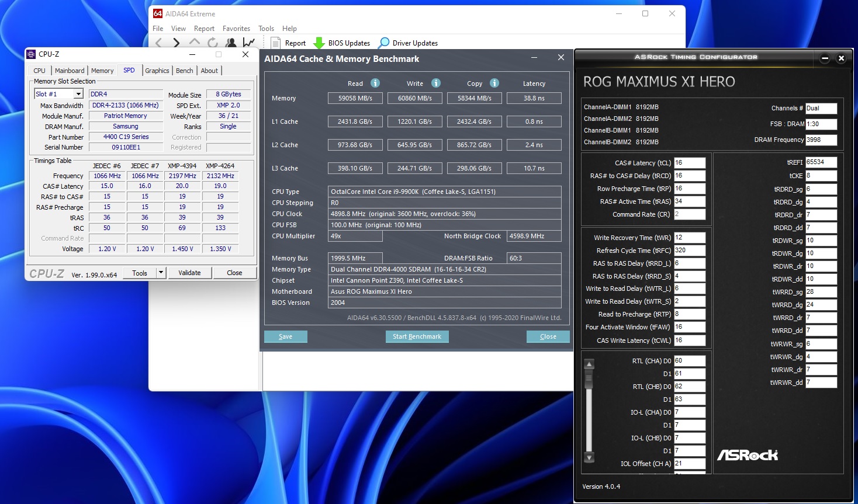The height and width of the screenshot is (504, 858).
Task: Click the CAS# Latency (tCL) value field
Action: (x=690, y=163)
